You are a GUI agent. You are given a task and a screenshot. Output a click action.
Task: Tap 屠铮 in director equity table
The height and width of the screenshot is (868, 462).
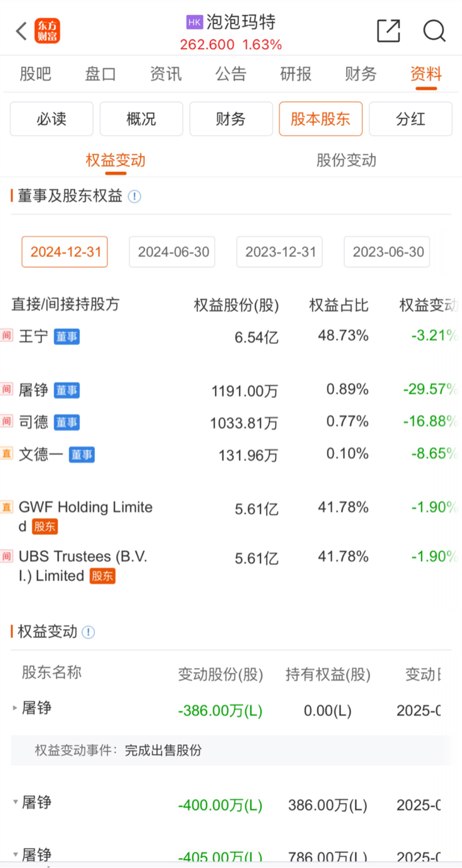34,390
